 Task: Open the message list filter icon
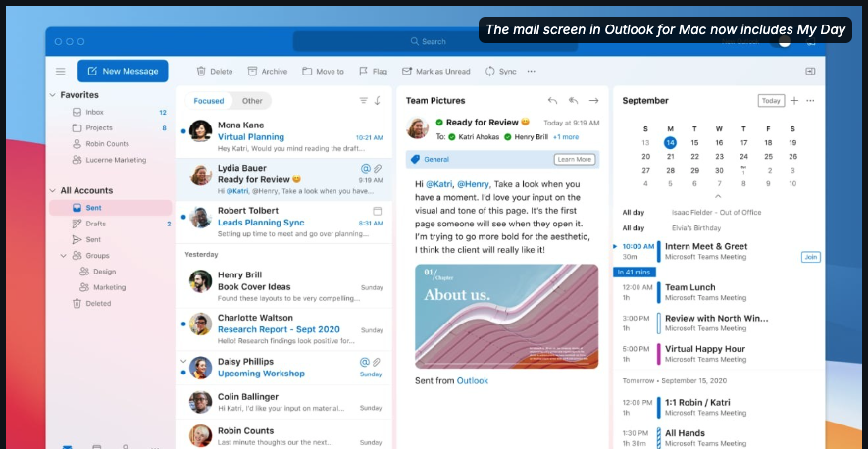pos(363,101)
